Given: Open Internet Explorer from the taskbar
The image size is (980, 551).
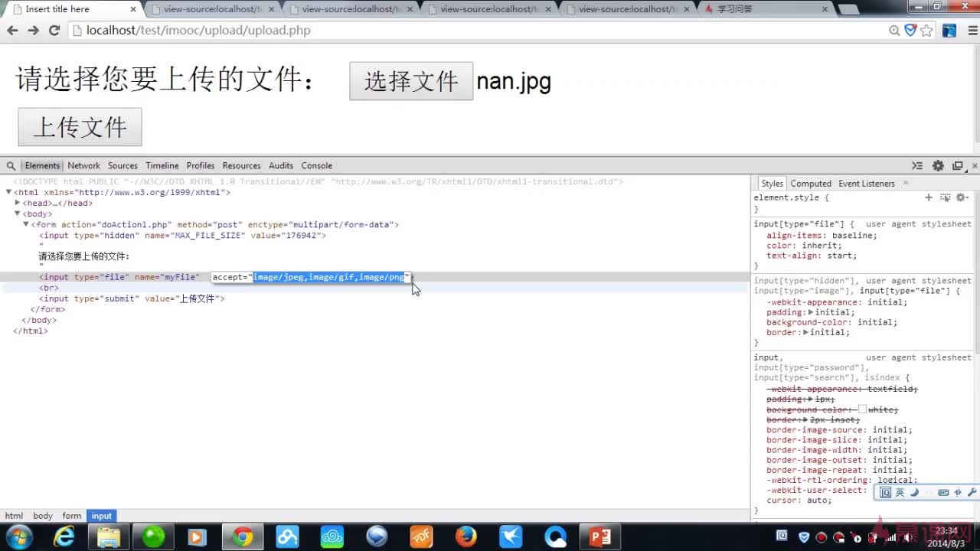Looking at the screenshot, I should pos(64,537).
